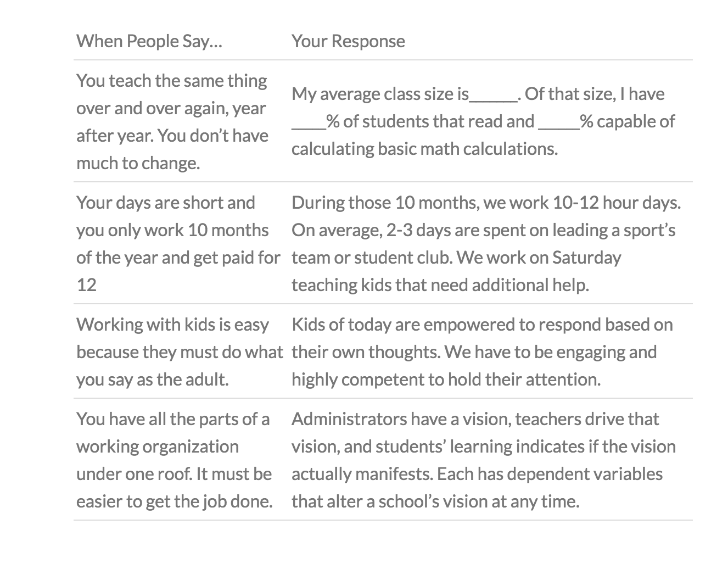Click the "Kids of today are empowered" line
728x569 pixels.
pyautogui.click(x=481, y=325)
